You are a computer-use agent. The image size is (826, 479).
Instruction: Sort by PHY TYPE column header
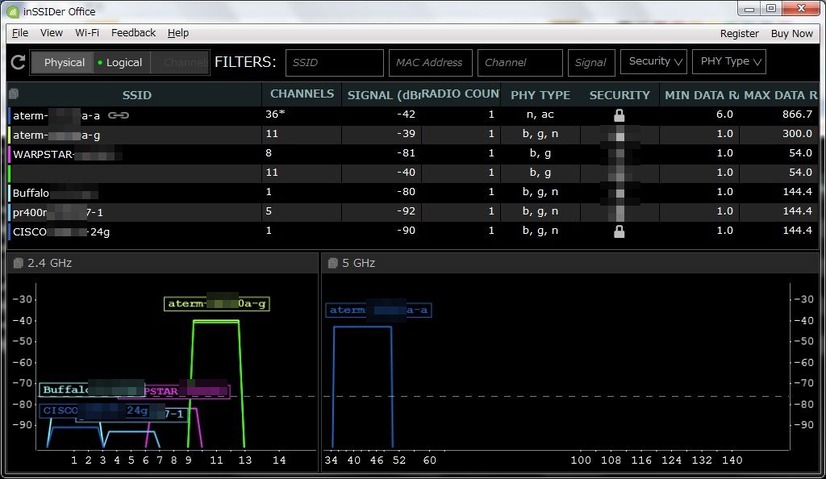pos(540,95)
